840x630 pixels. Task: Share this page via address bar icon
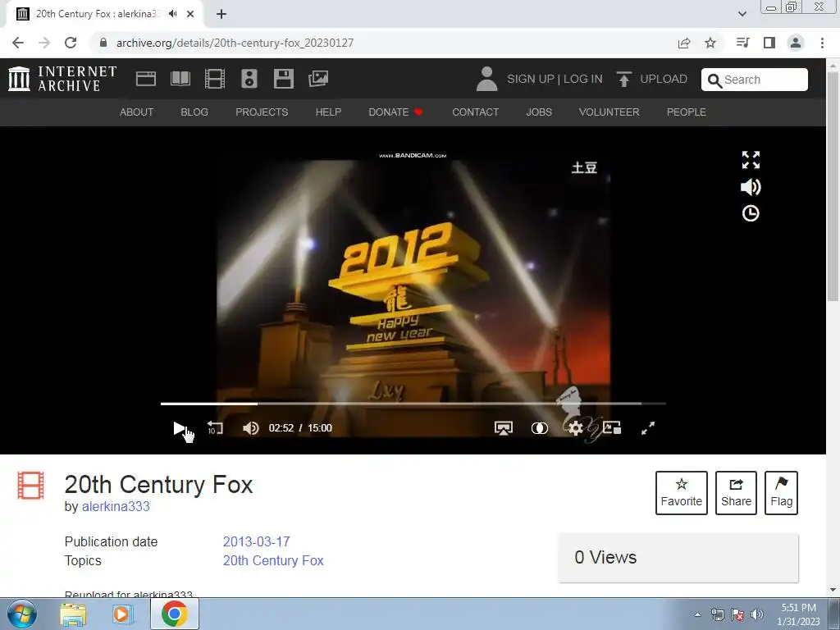coord(684,43)
